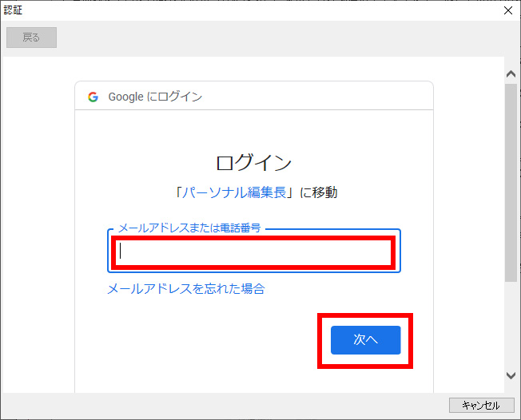Click the Google にログイン header text
Image resolution: width=521 pixels, height=420 pixels.
[155, 97]
